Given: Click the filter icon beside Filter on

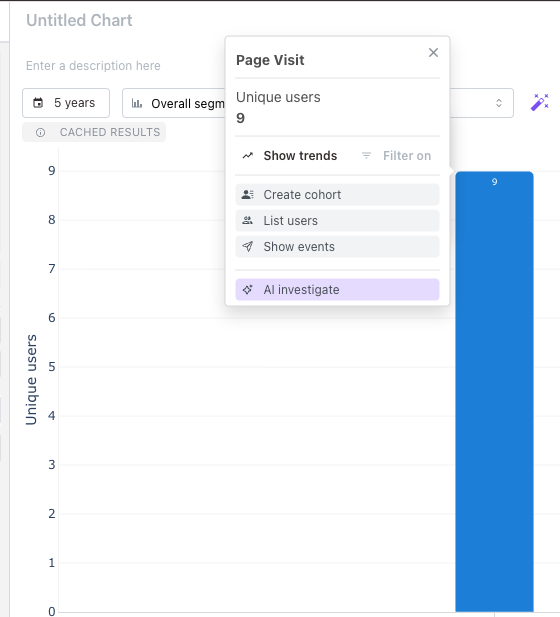Looking at the screenshot, I should tap(366, 156).
